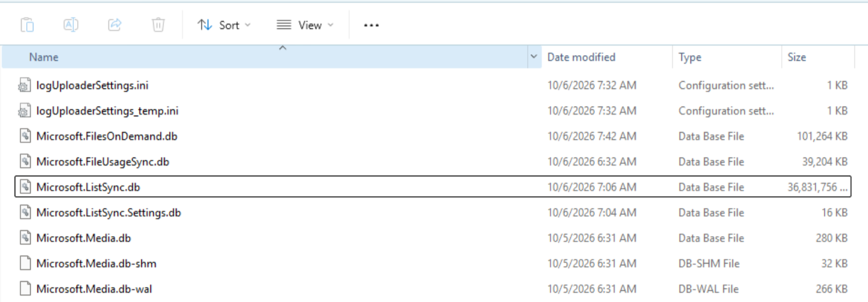
Task: Open the Sort dropdown menu
Action: [x=224, y=25]
